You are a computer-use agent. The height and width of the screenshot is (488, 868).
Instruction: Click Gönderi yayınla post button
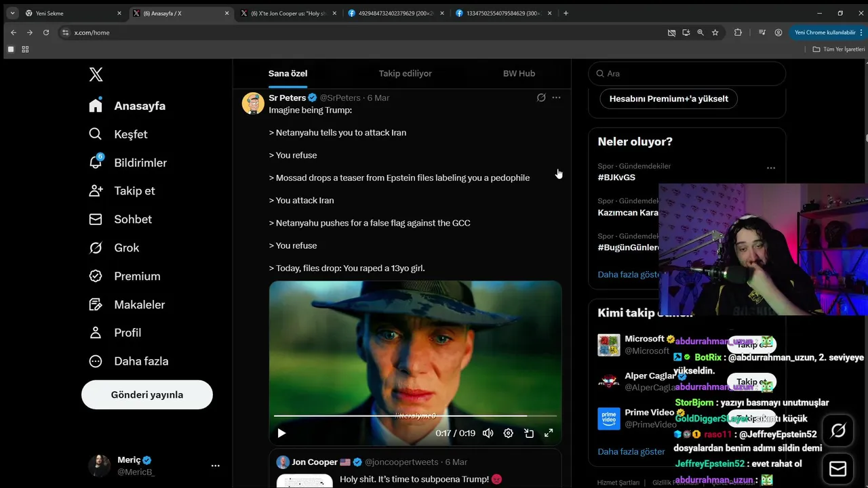click(147, 394)
